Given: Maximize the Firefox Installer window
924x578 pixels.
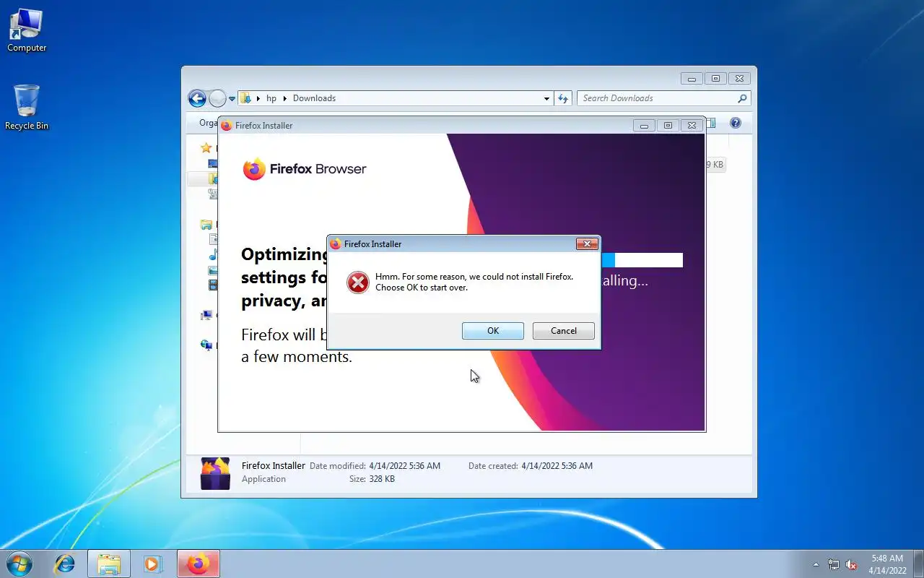Looking at the screenshot, I should click(668, 126).
